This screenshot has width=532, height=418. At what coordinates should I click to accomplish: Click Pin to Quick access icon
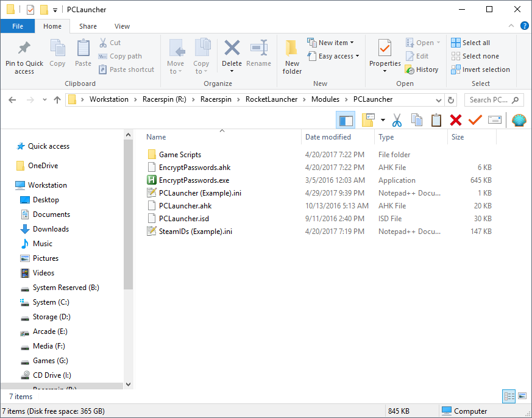pos(24,49)
